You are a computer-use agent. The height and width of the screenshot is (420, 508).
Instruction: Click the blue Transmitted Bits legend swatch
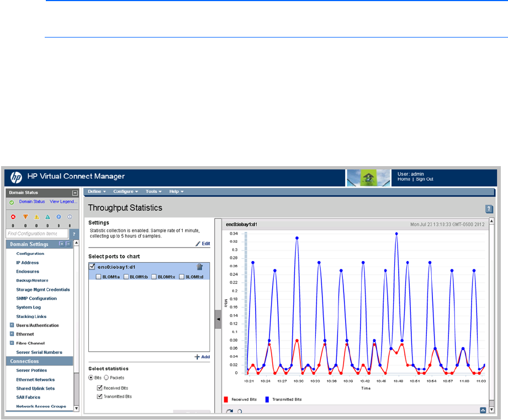click(267, 399)
